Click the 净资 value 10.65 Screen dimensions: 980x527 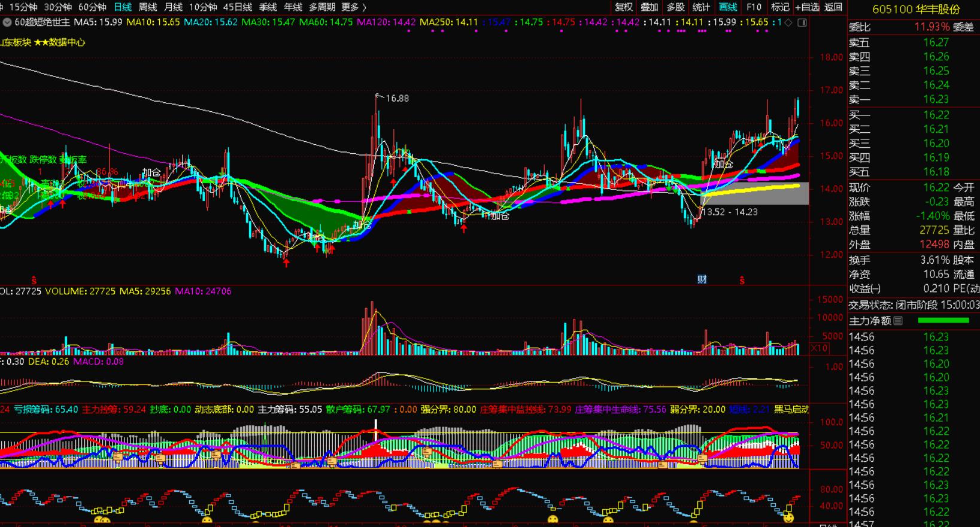[x=936, y=275]
